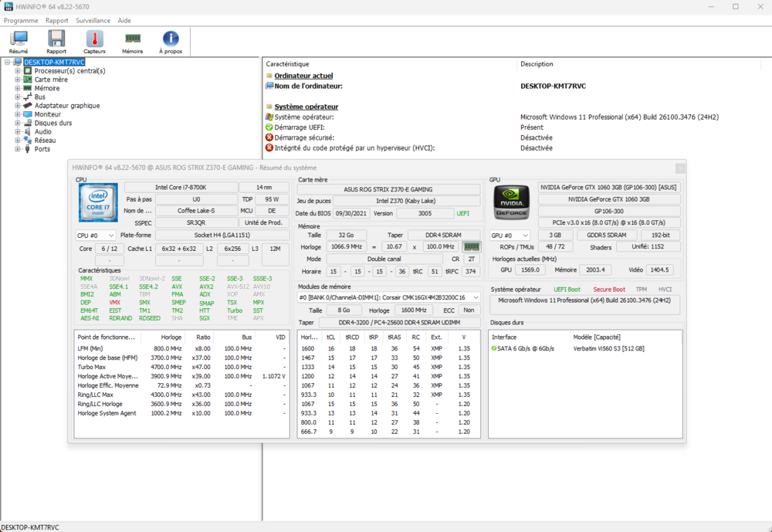The width and height of the screenshot is (772, 532).
Task: Click the Réseau network tree icon
Action: [x=28, y=141]
